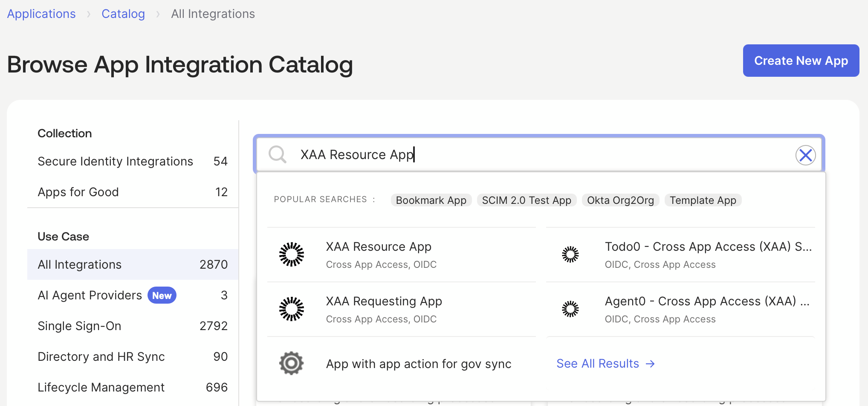Pick the Template App popular search
Screen dimensions: 868x406
(703, 200)
